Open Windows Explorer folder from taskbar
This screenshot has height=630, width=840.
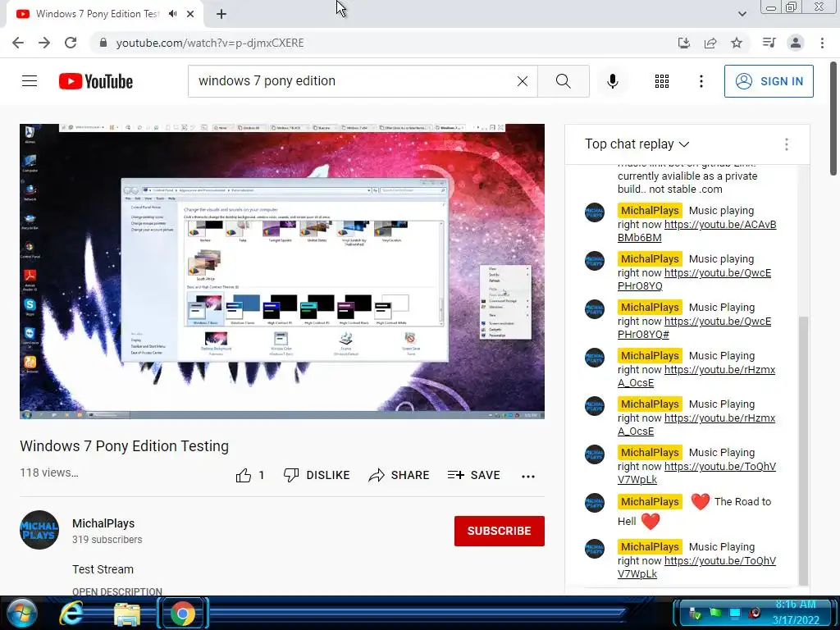click(127, 614)
